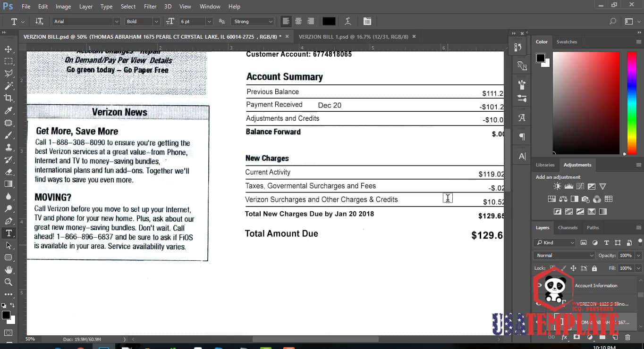Viewport: 644px width, 349px height.
Task: Toggle the type layer filter in Layers
Action: 606,242
